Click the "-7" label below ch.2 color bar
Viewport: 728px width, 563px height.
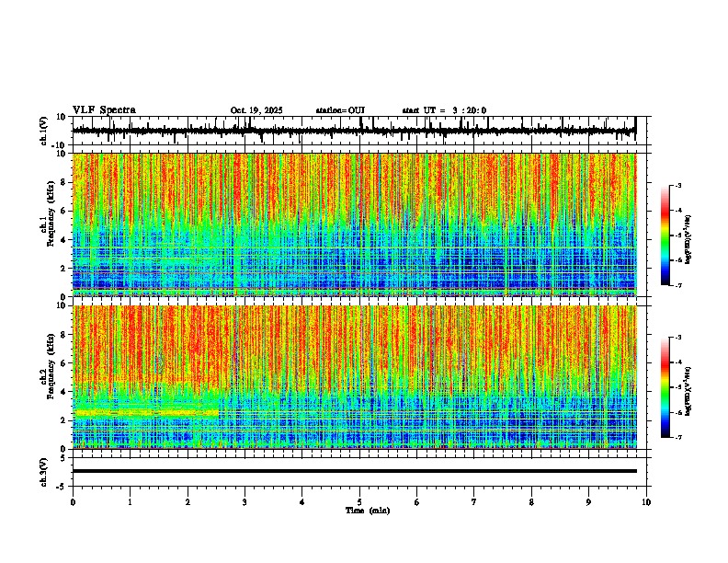pos(677,437)
